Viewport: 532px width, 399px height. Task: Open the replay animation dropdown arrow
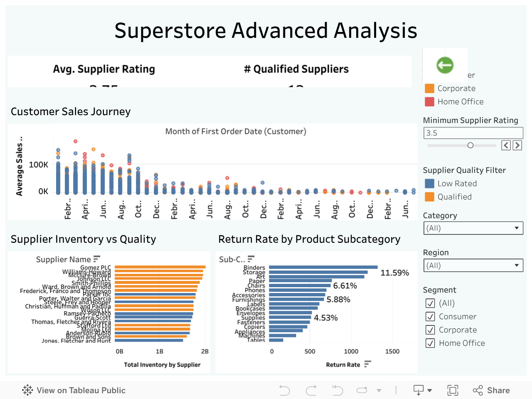pyautogui.click(x=379, y=390)
